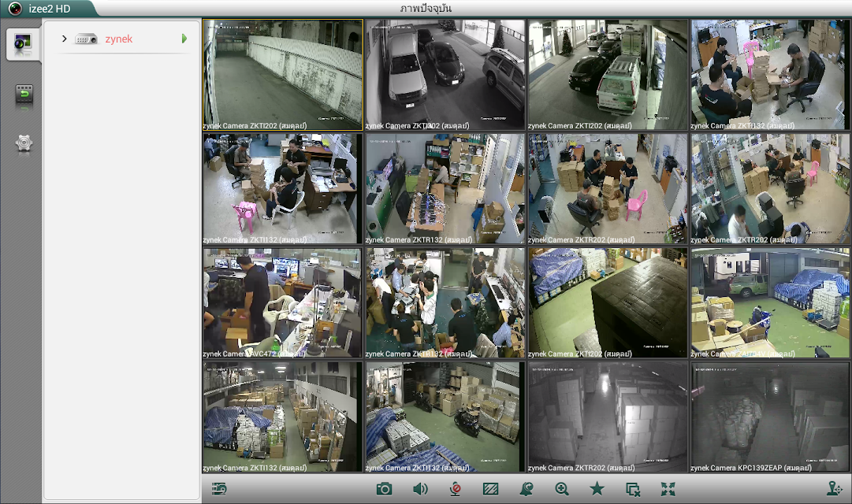This screenshot has height=504, width=852.
Task: Take a snapshot with the camera icon
Action: tap(384, 489)
